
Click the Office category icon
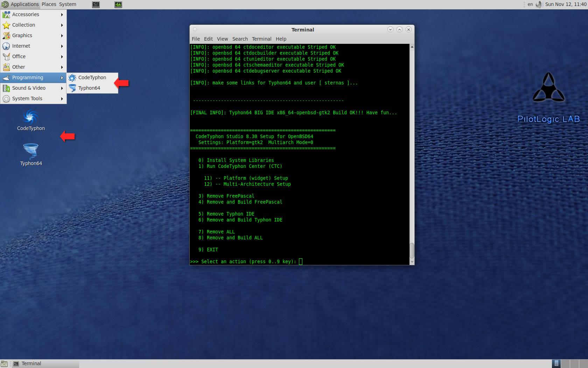click(x=6, y=56)
